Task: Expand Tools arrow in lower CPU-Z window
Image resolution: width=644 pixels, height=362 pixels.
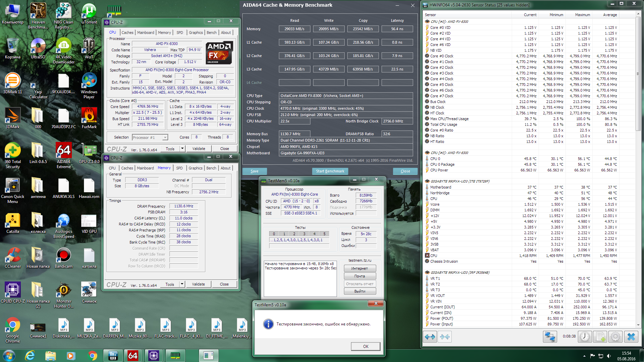Action: [182, 284]
